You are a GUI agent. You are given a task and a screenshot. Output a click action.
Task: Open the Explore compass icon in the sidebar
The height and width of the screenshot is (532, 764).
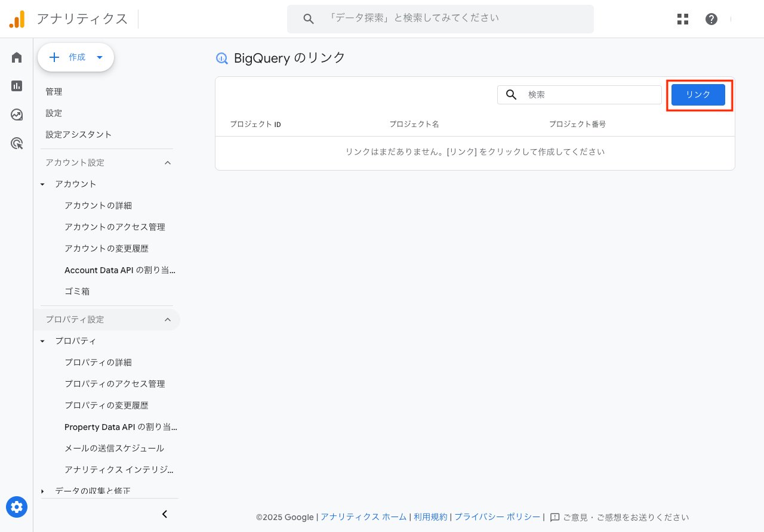click(16, 115)
